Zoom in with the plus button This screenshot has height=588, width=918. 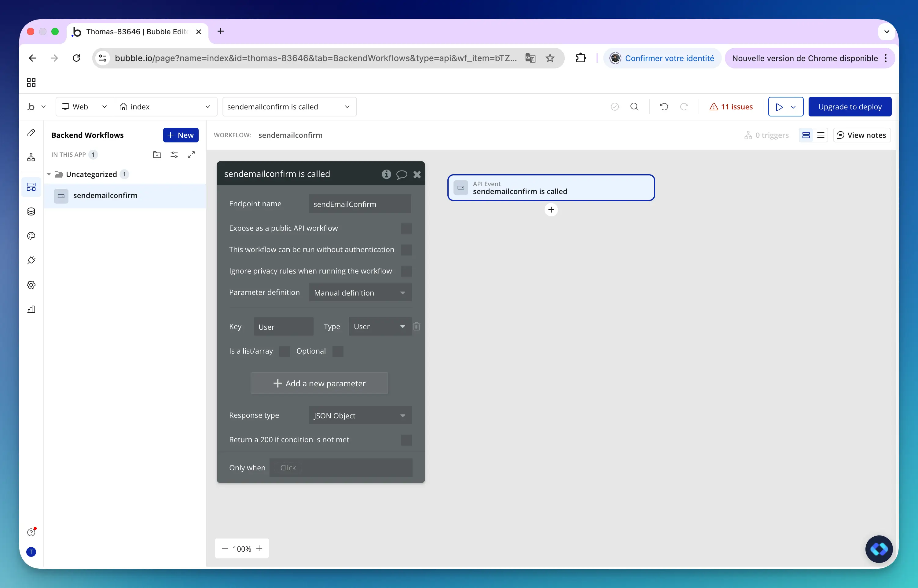click(x=259, y=549)
